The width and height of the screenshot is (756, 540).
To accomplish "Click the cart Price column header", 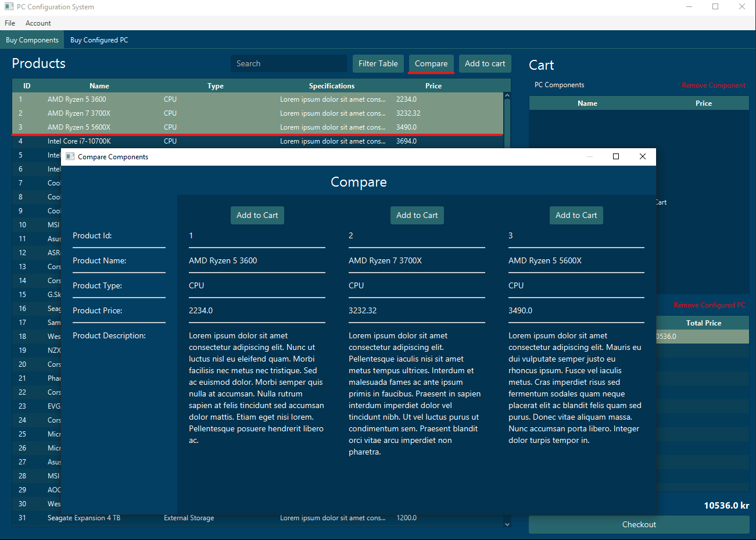I will point(704,103).
